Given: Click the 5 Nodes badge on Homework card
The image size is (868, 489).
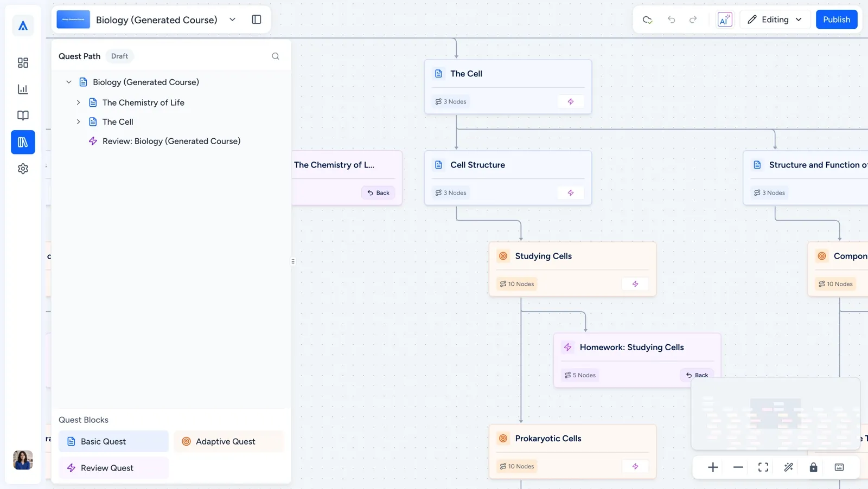Looking at the screenshot, I should coord(580,375).
